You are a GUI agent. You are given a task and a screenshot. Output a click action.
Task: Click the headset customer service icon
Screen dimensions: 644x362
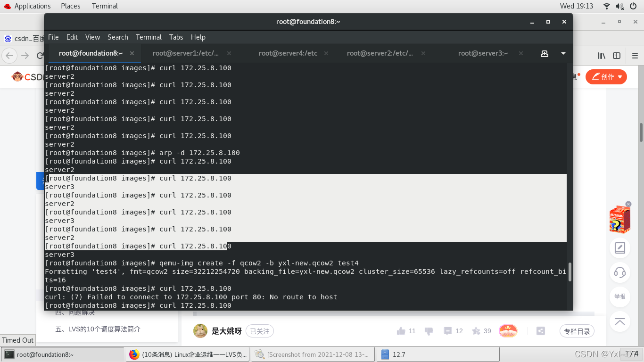pos(620,272)
